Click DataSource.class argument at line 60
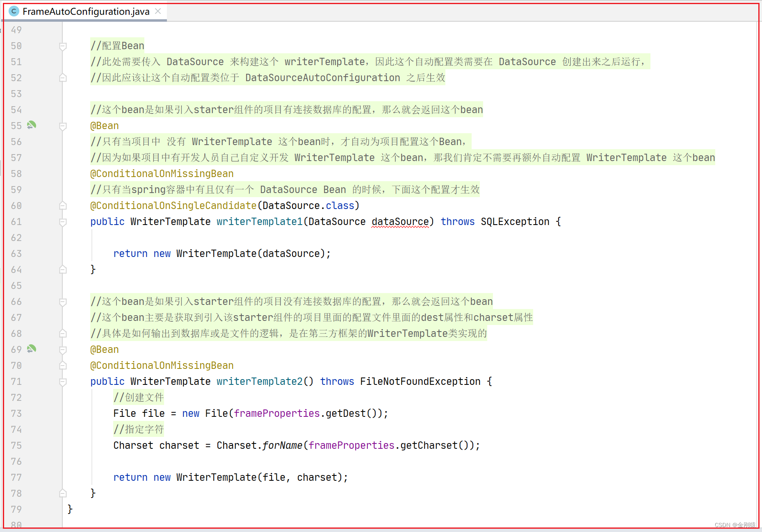Screen dimensions: 762x532 tap(308, 206)
